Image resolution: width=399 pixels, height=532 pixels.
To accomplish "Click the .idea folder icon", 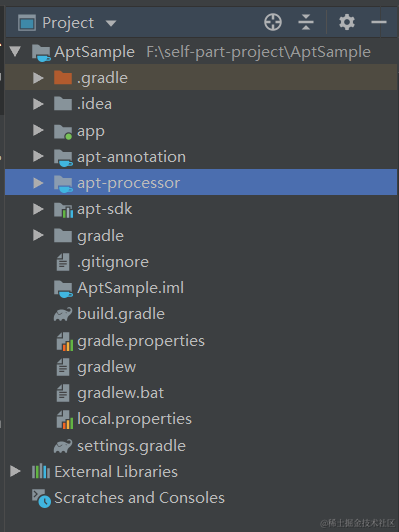I will coord(63,104).
